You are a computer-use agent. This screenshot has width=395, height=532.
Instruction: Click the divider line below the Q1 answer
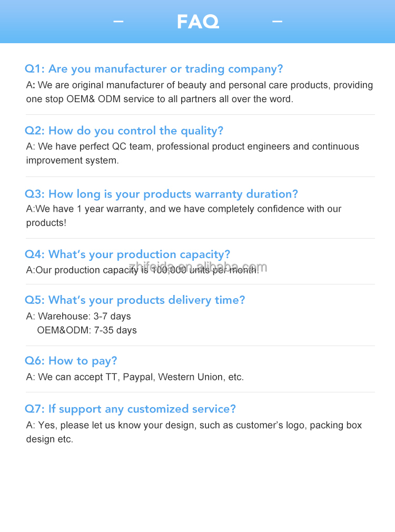[x=200, y=115]
